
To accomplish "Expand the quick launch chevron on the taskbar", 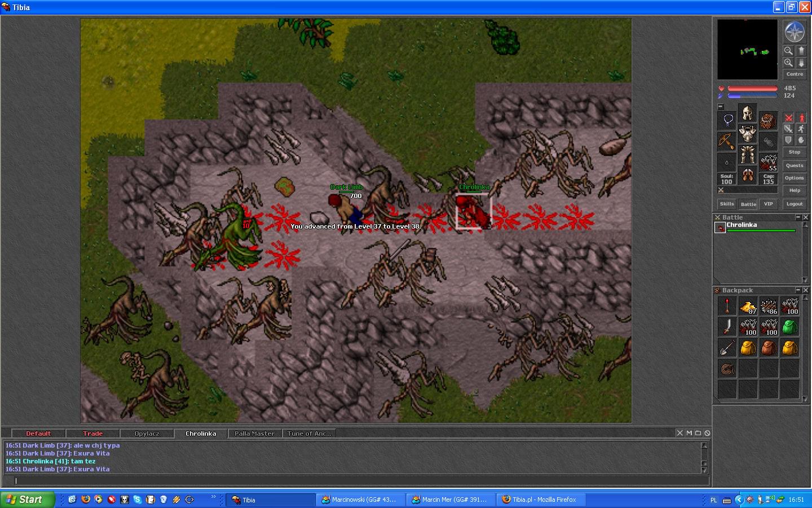I will [214, 497].
